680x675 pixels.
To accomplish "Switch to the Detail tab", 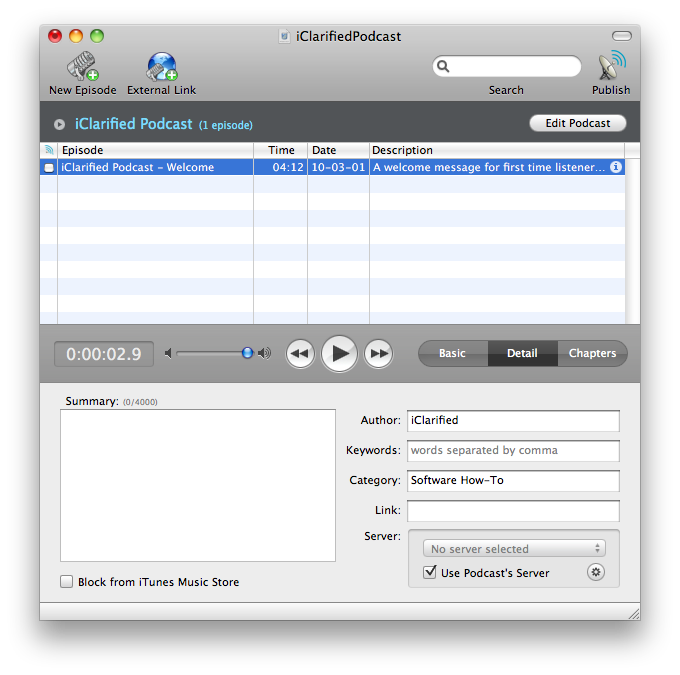I will (x=523, y=354).
